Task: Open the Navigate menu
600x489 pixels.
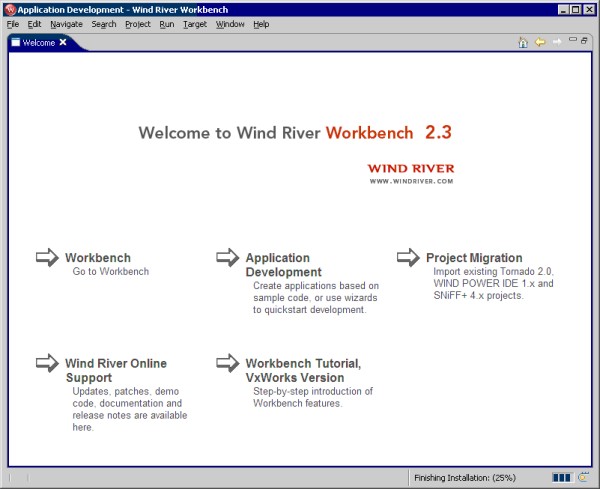Action: click(66, 24)
